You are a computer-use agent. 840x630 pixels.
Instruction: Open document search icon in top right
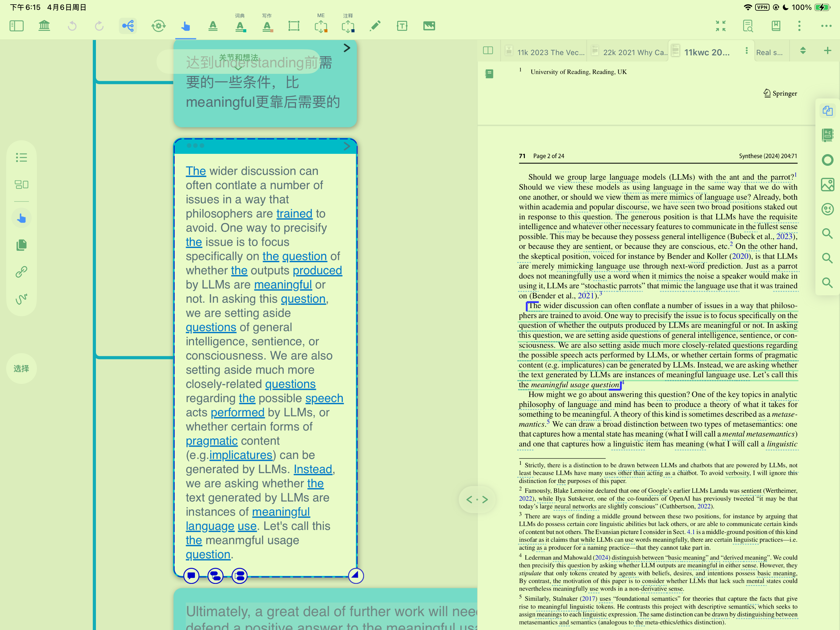(x=748, y=26)
